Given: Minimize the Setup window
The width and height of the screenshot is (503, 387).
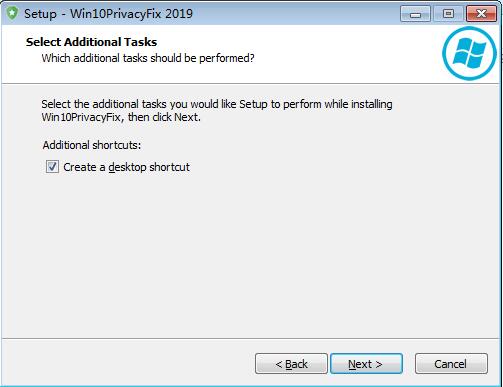Looking at the screenshot, I should pyautogui.click(x=415, y=14).
